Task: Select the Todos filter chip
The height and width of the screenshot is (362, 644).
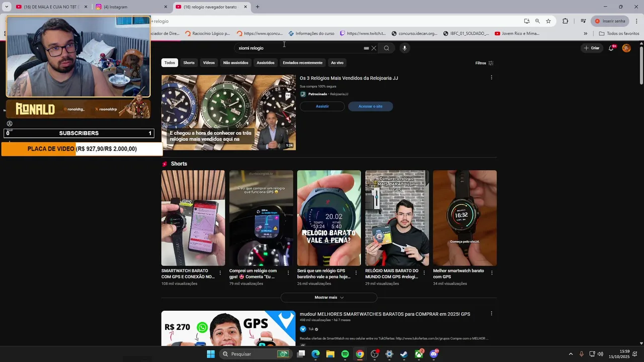Action: (x=170, y=63)
